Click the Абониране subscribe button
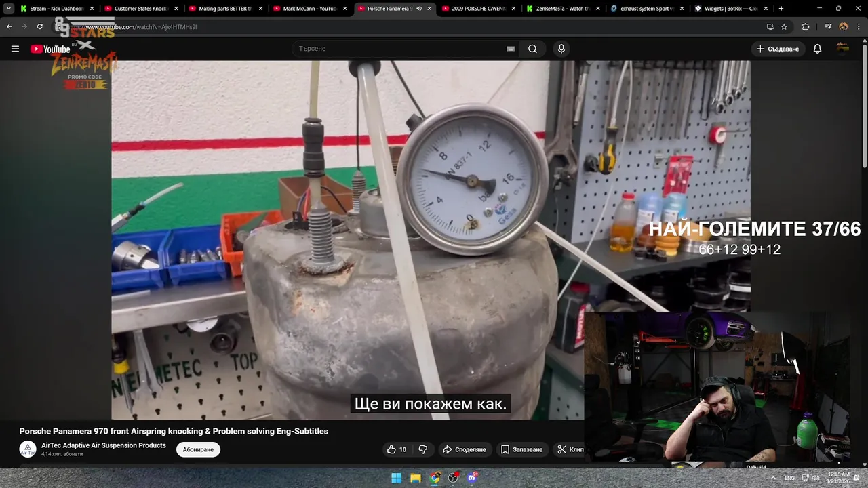868x488 pixels. 198,449
